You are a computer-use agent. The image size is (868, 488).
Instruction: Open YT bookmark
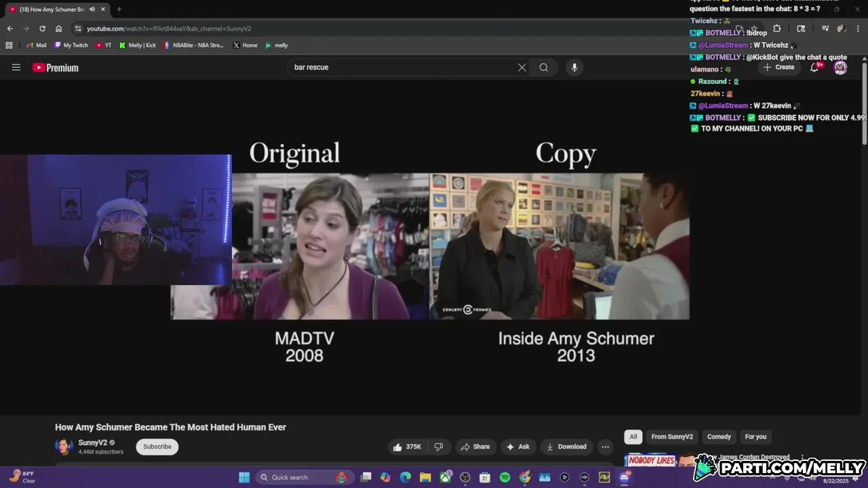click(104, 45)
